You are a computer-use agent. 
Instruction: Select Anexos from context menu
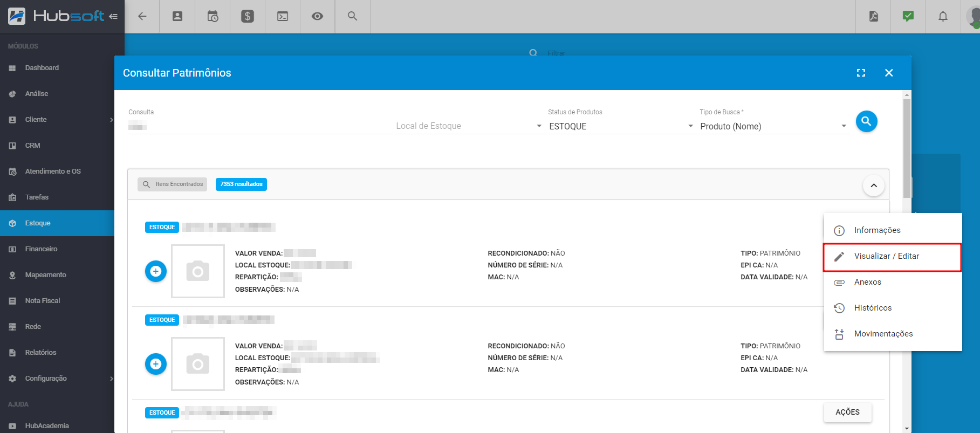tap(893, 282)
